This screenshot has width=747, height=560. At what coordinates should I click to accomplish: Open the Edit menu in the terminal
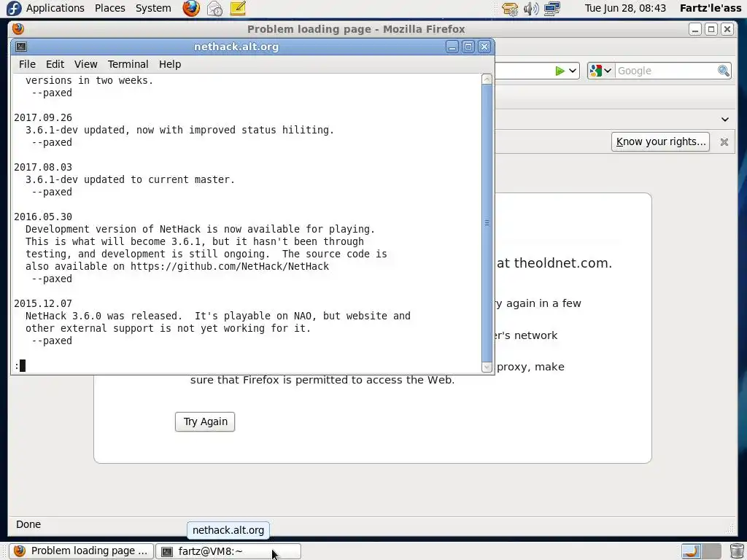[x=55, y=64]
